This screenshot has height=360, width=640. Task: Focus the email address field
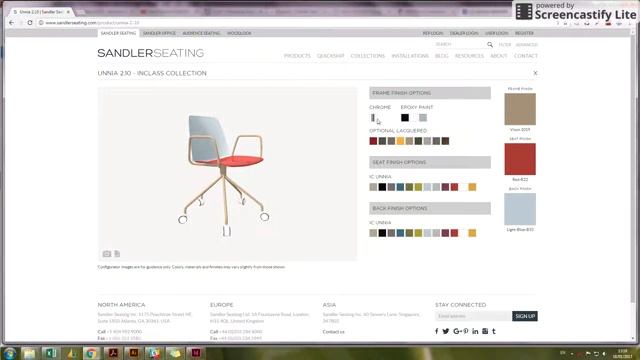(x=473, y=316)
